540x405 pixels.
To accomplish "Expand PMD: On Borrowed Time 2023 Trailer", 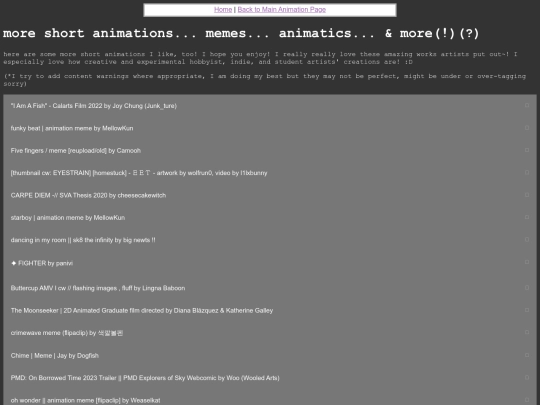I will [x=270, y=378].
